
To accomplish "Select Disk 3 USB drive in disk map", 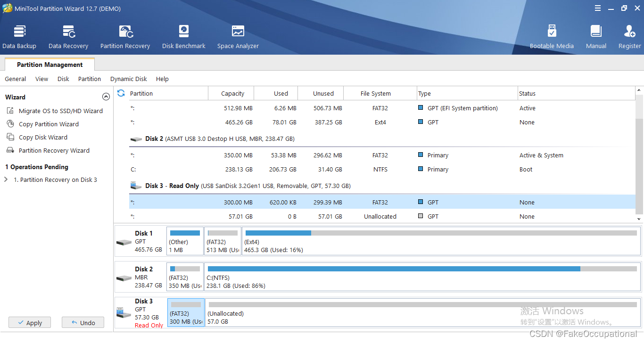I will click(x=140, y=313).
